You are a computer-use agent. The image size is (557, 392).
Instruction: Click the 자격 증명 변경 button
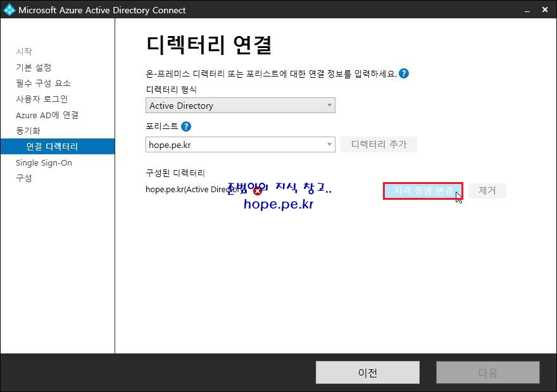coord(423,191)
